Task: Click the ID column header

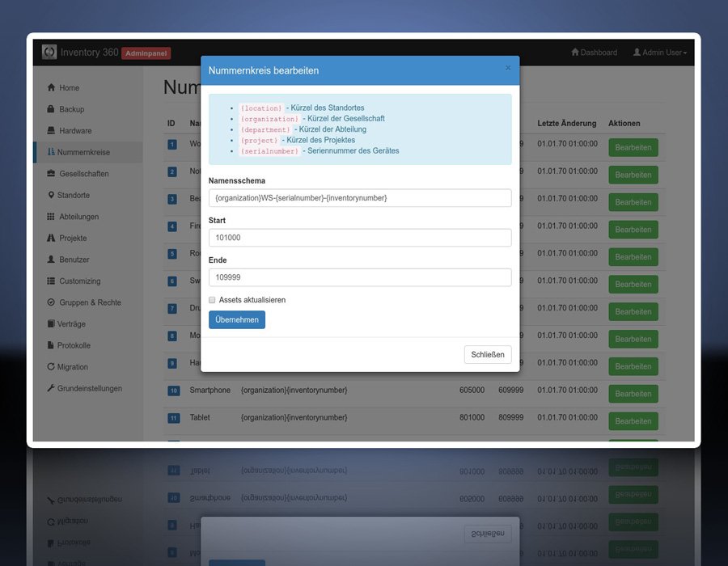Action: 171,124
